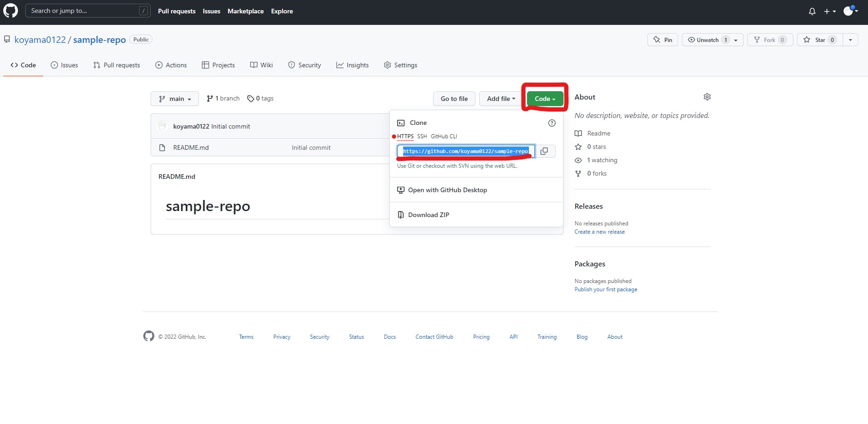Open the Releases heading link

(588, 206)
